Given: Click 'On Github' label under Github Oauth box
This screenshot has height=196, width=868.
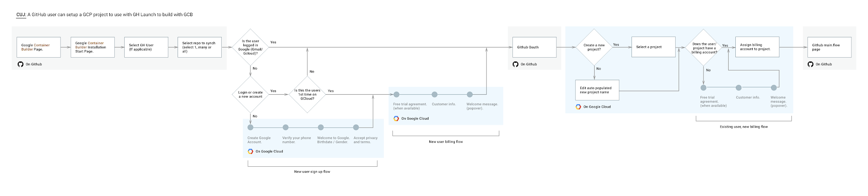Looking at the screenshot, I should click(x=529, y=64).
